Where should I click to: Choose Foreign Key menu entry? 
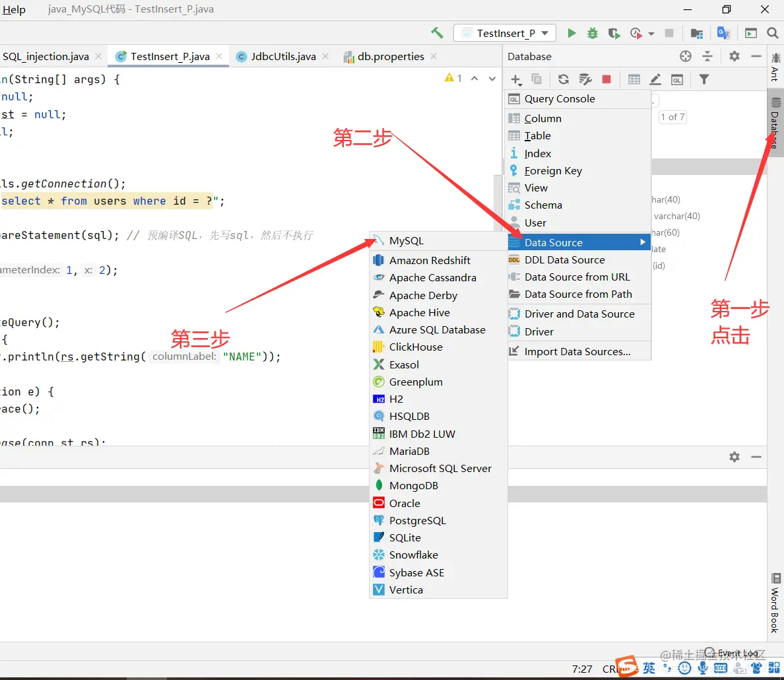tap(579, 170)
